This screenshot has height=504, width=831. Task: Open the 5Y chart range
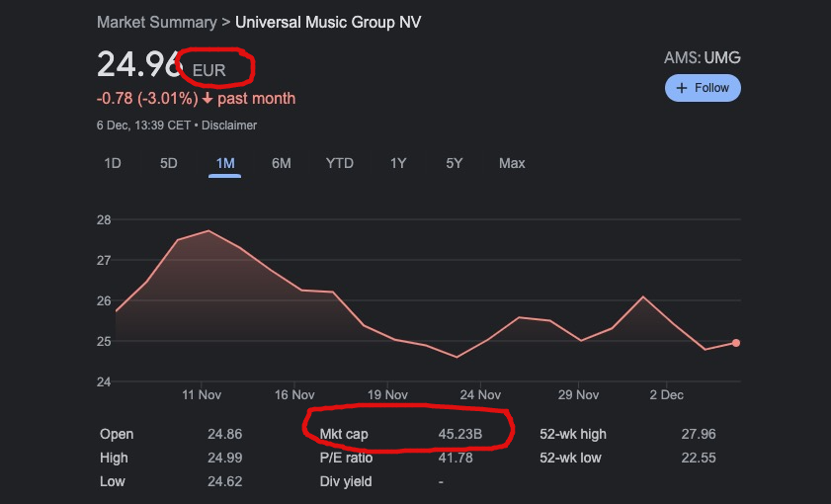point(455,163)
